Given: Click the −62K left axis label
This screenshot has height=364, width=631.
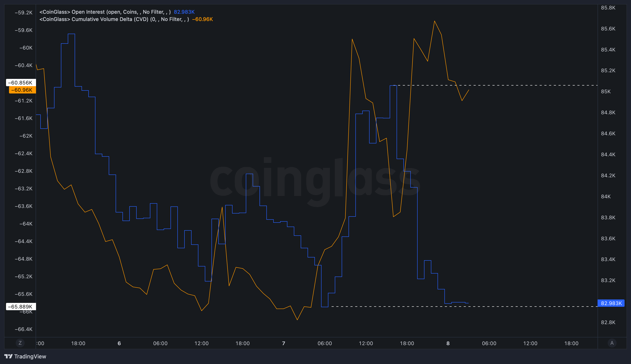Looking at the screenshot, I should coord(26,136).
